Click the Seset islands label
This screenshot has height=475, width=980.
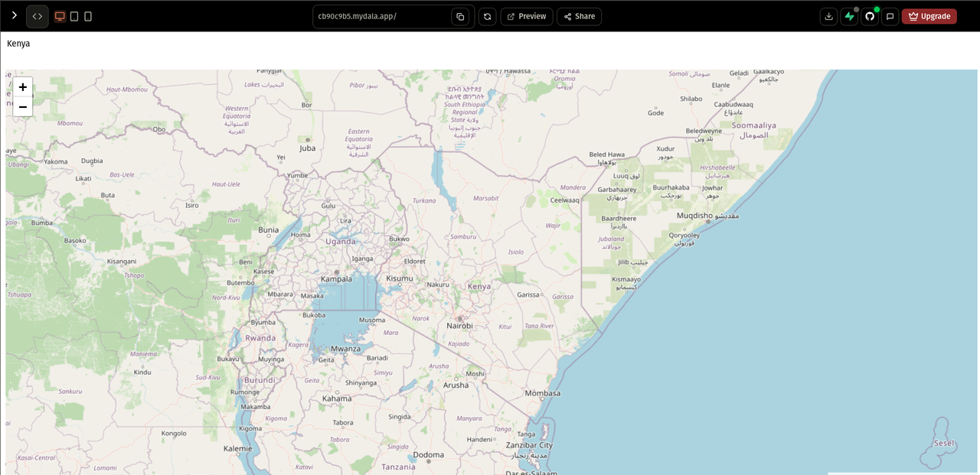(x=945, y=443)
